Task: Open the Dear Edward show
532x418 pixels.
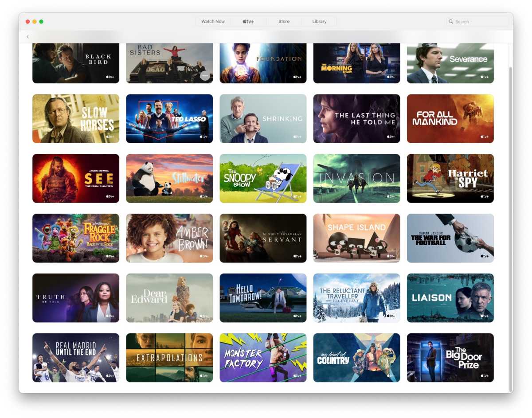Action: [x=169, y=298]
